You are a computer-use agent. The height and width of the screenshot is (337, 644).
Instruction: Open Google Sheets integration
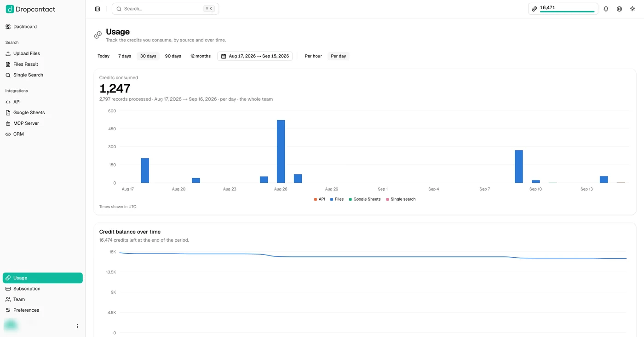point(43,112)
